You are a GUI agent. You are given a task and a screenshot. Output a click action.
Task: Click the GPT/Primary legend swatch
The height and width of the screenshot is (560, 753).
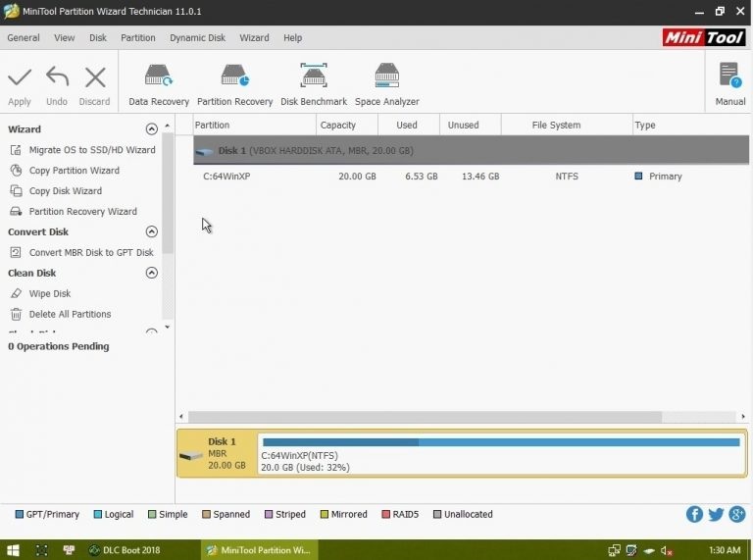tap(20, 514)
